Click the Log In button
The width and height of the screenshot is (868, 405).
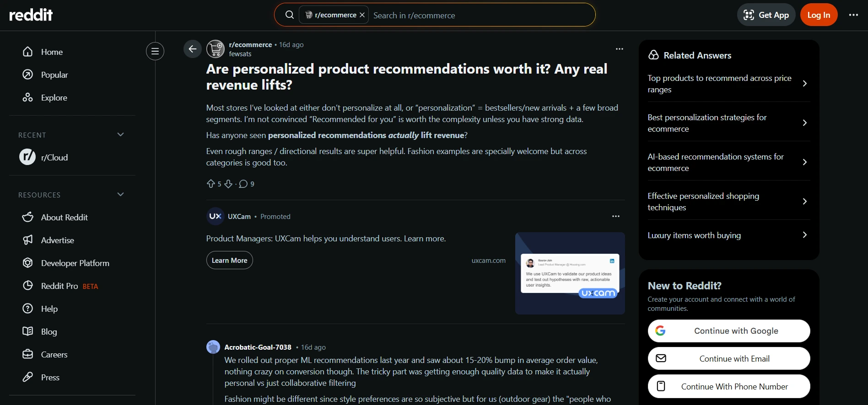coord(818,15)
